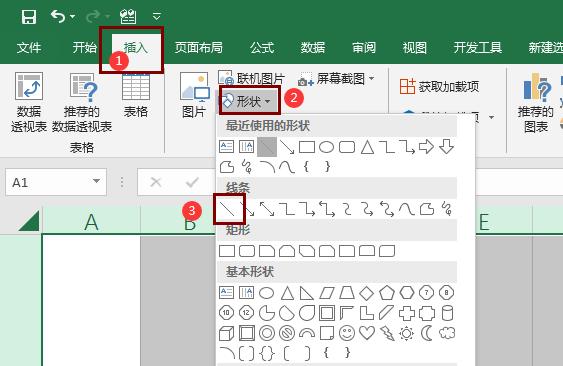The height and width of the screenshot is (366, 563).
Task: Select the pentagon shape
Action: pyautogui.click(x=387, y=293)
